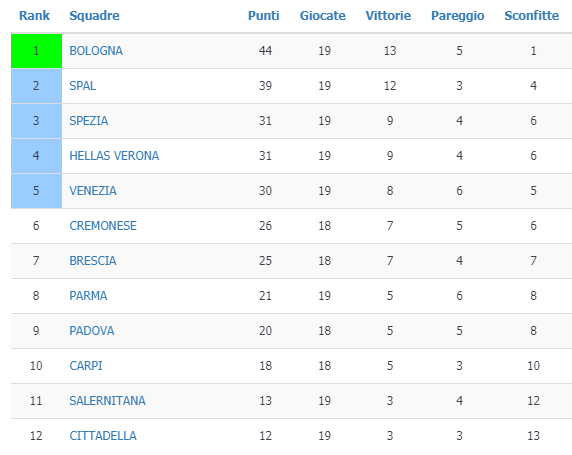The width and height of the screenshot is (572, 455).
Task: Open the CREMONESE team link
Action: [103, 226]
